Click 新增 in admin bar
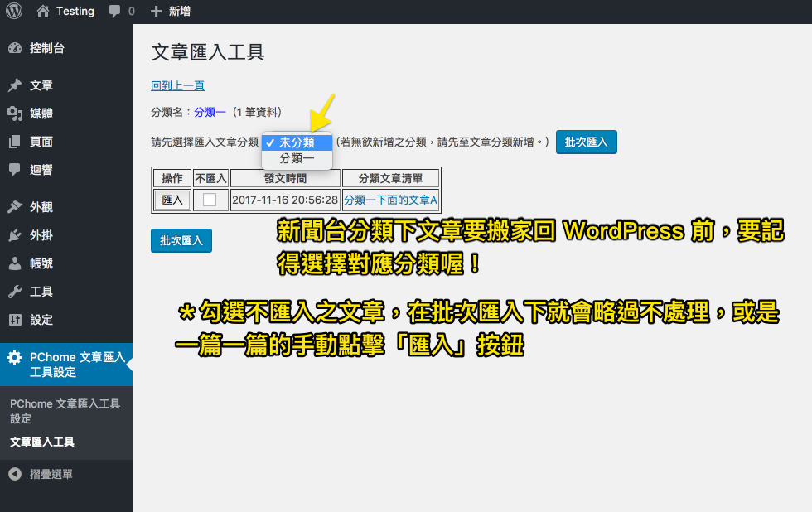 pos(180,12)
